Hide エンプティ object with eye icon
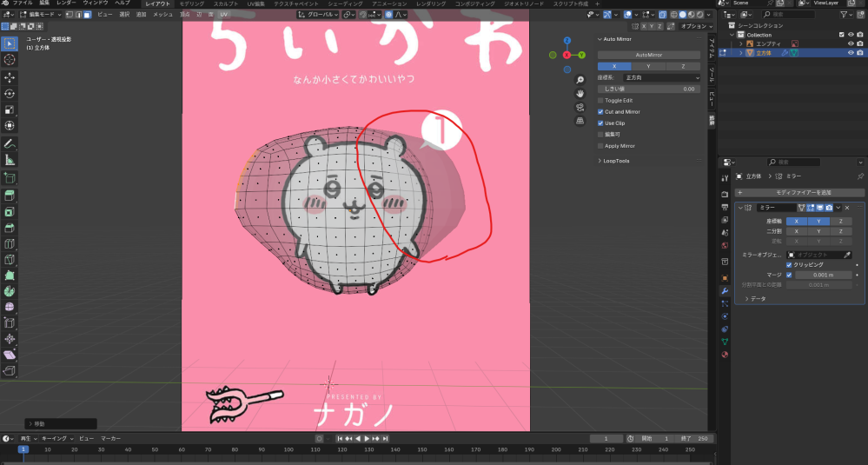The image size is (868, 465). 851,43
